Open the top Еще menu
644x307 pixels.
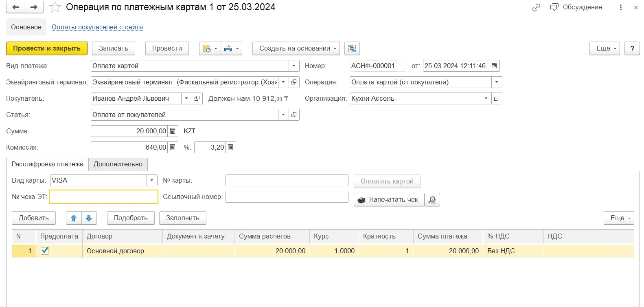(605, 49)
